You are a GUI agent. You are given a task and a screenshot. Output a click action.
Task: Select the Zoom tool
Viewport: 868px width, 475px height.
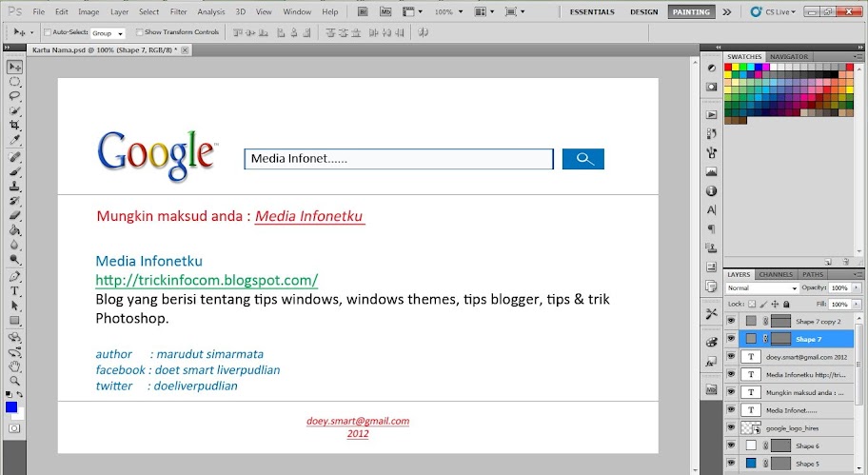click(x=14, y=381)
